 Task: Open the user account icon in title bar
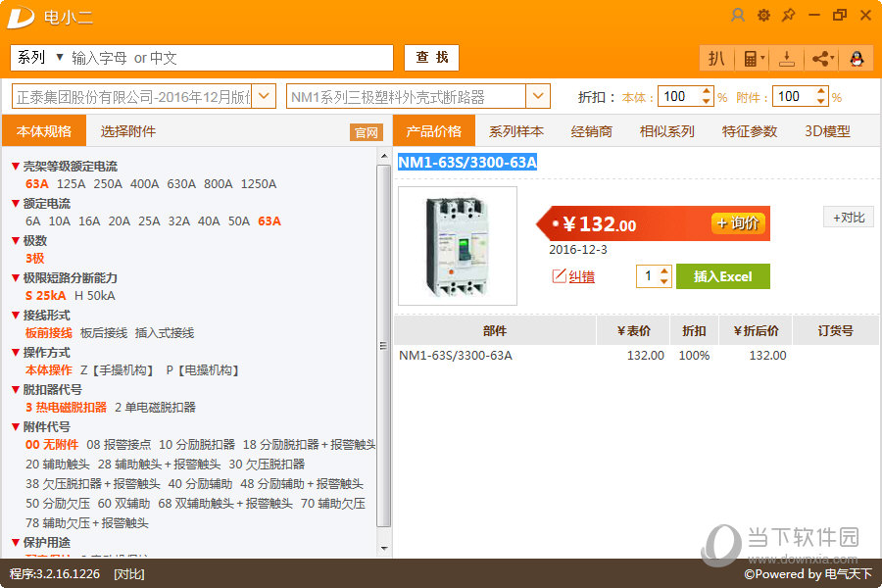tap(737, 16)
